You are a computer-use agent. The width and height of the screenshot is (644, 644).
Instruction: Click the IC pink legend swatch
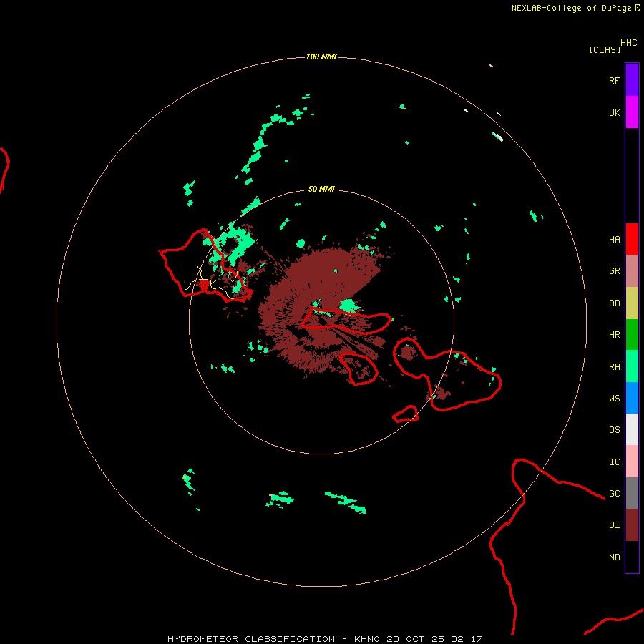[x=632, y=462]
